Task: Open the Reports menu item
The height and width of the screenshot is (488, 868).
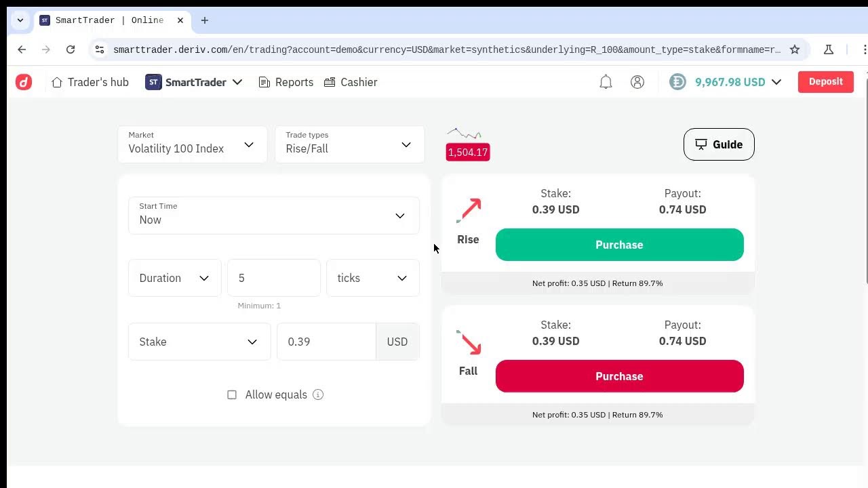Action: (286, 82)
